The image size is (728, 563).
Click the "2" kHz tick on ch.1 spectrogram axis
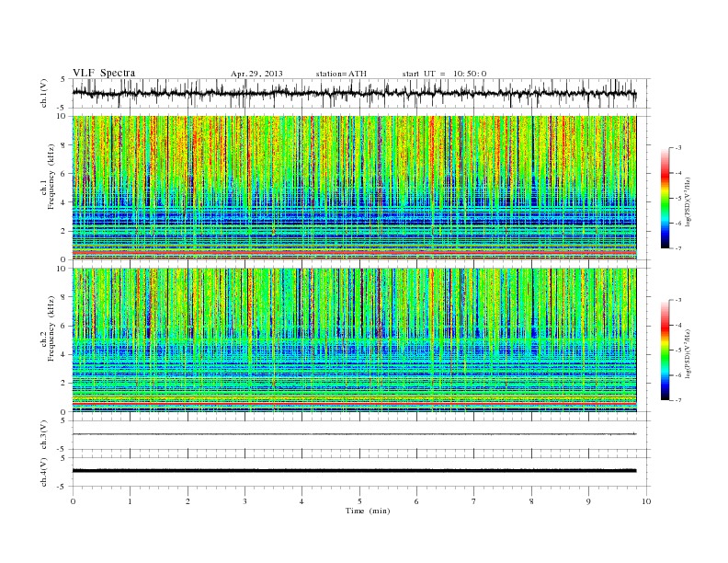point(63,231)
